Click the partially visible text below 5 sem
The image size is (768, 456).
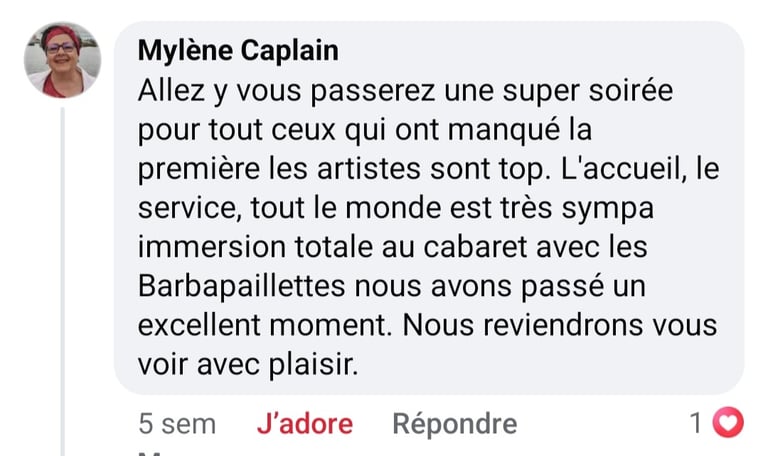point(150,453)
